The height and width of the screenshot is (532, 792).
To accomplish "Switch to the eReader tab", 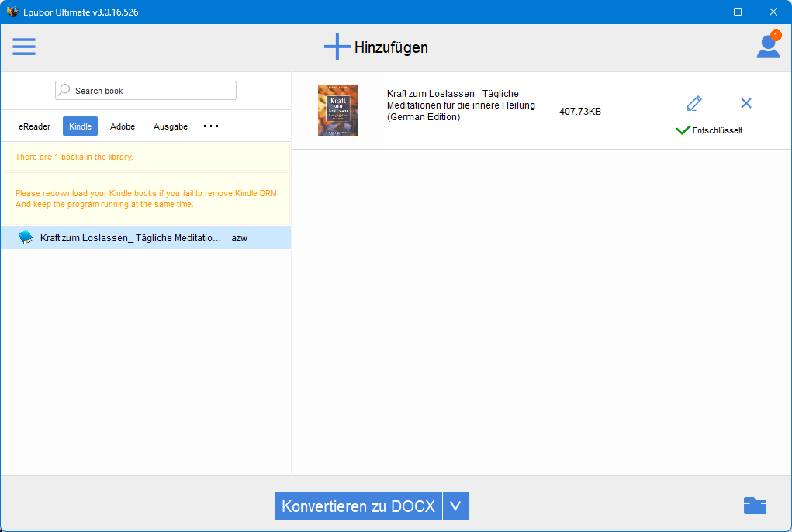I will [x=34, y=126].
